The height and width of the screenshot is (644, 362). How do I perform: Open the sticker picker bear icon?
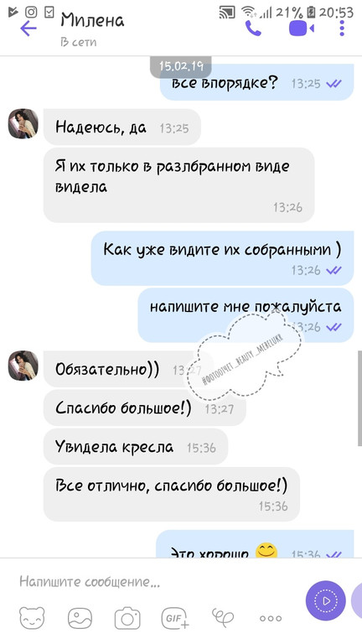coord(32,618)
